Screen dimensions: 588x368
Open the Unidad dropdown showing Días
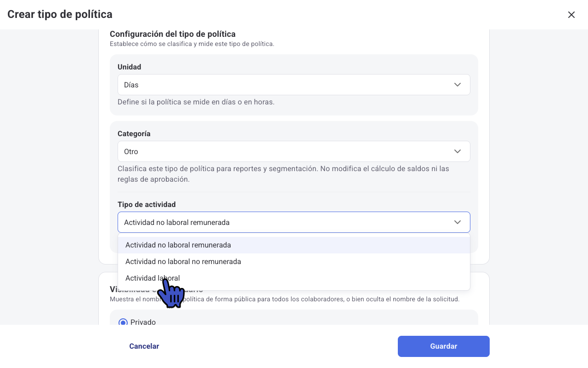coord(294,85)
